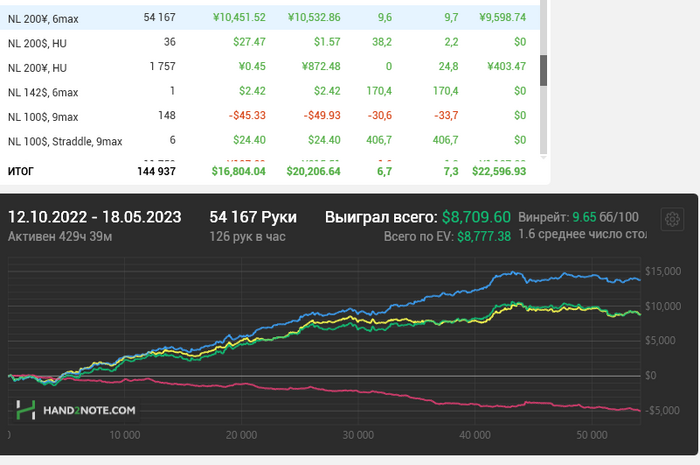Click the ИТОГ total row label
The height and width of the screenshot is (465, 700).
(x=21, y=171)
